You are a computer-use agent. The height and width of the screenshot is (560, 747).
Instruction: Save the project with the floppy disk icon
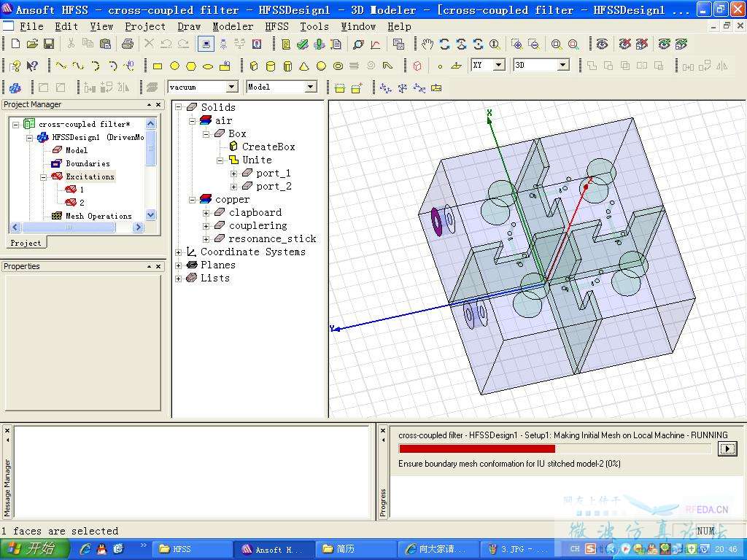[49, 44]
